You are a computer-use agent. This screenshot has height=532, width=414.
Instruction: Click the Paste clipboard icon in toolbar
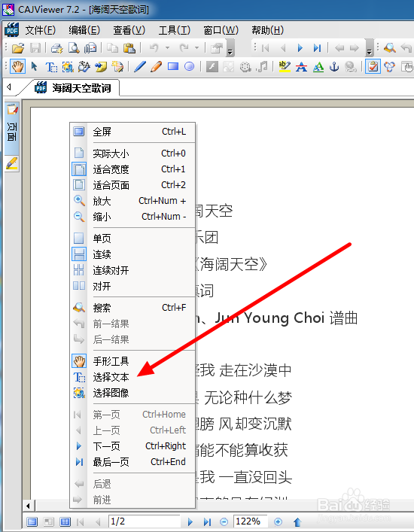[x=129, y=48]
